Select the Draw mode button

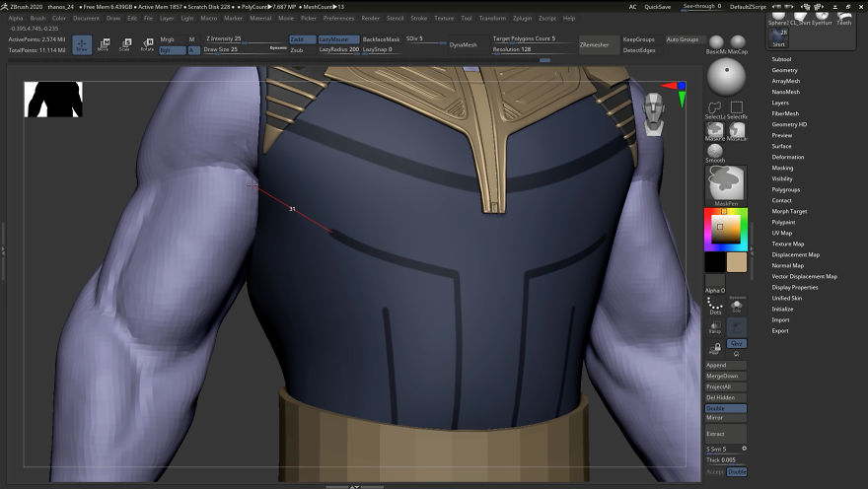point(82,44)
